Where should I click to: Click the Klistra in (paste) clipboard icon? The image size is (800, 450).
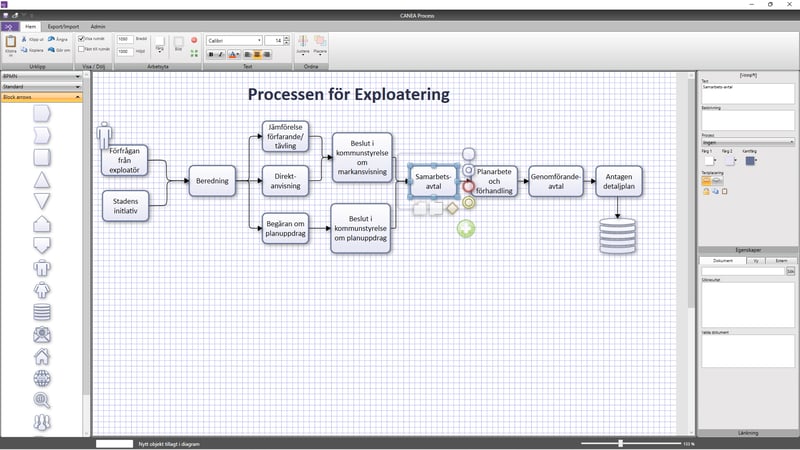(x=10, y=42)
